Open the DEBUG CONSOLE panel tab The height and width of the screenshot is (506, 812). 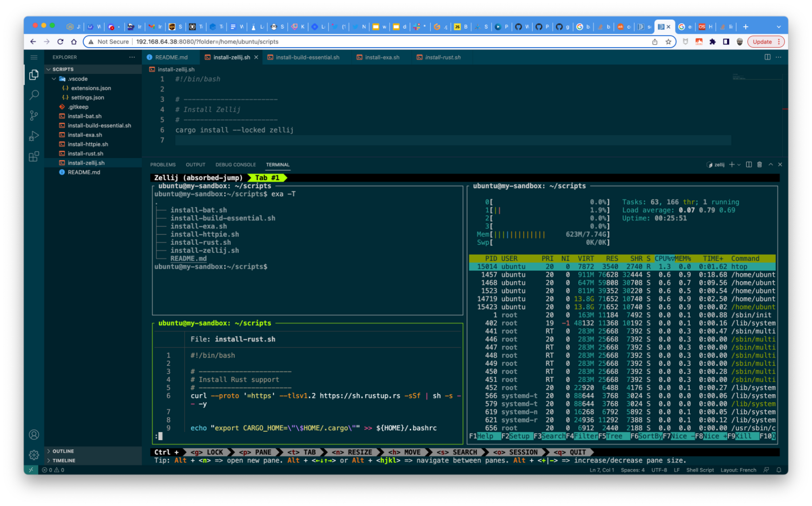click(x=235, y=164)
